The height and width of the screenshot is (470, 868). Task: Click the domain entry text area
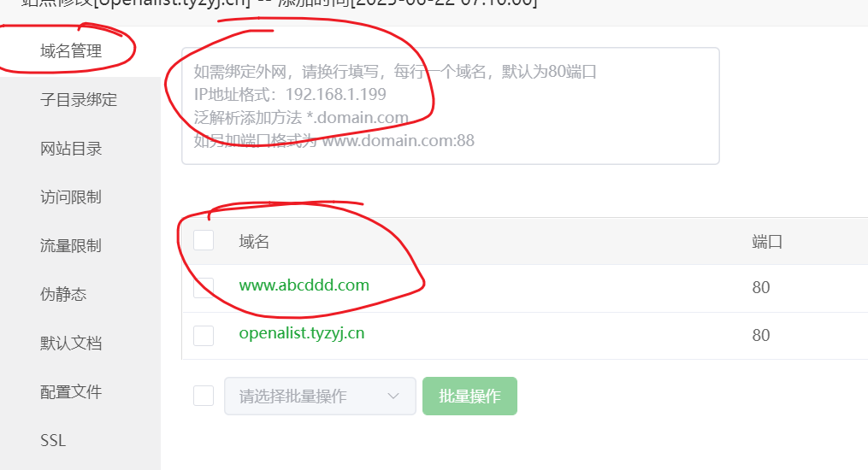click(x=451, y=106)
